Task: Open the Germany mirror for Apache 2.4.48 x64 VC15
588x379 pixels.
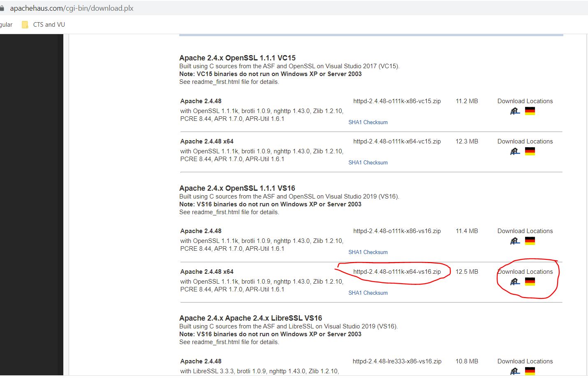Action: coord(530,151)
